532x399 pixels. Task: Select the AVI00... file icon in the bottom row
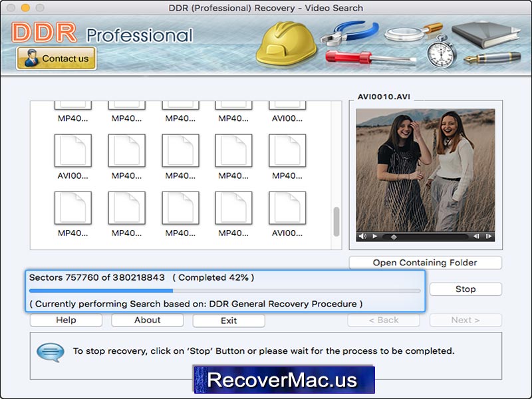tap(287, 207)
